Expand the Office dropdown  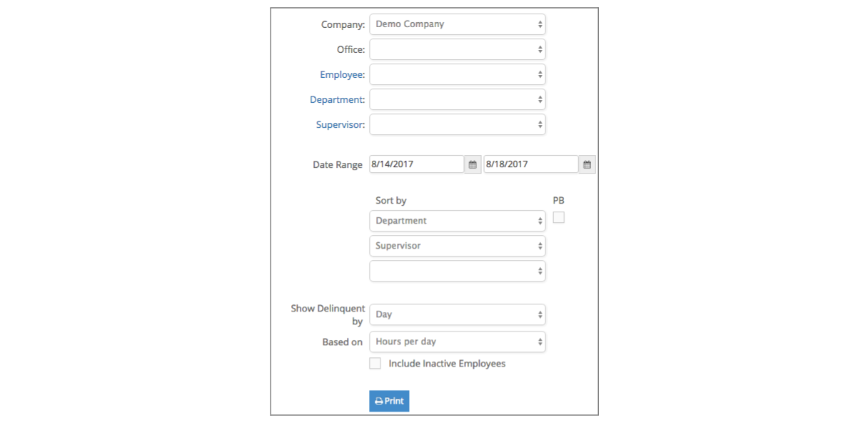pos(457,49)
